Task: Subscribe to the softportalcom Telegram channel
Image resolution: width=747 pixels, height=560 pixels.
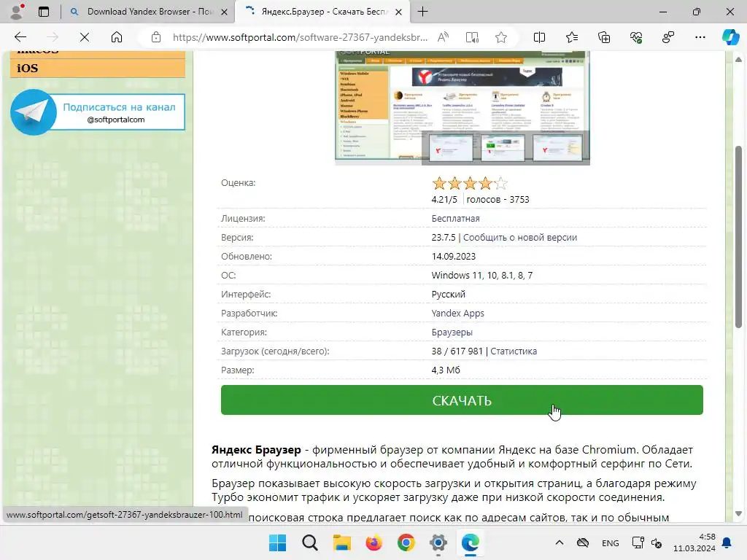Action: 98,112
